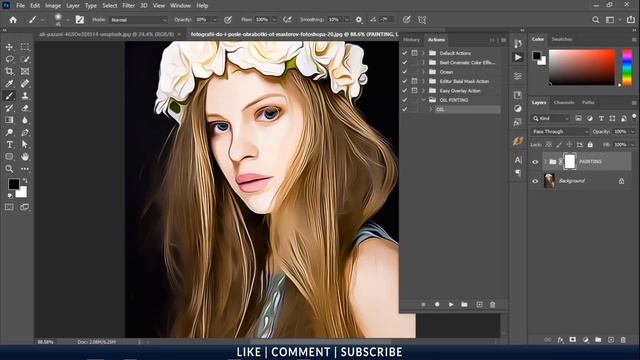Viewport: 640px width, 360px height.
Task: Switch to the Swatches tab
Action: (x=562, y=39)
